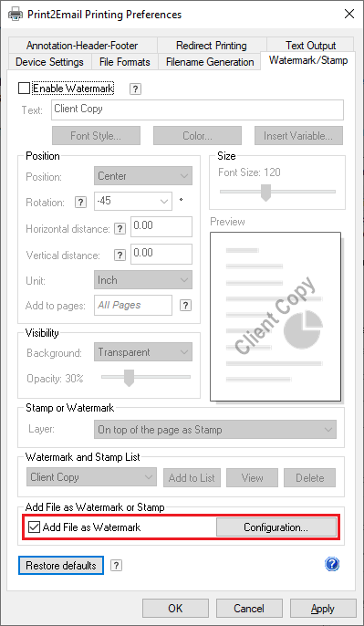The width and height of the screenshot is (364, 626).
Task: Open the blue round help icon
Action: click(332, 564)
